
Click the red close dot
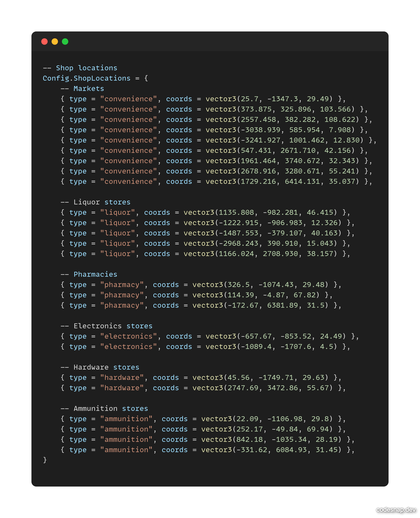[x=44, y=42]
